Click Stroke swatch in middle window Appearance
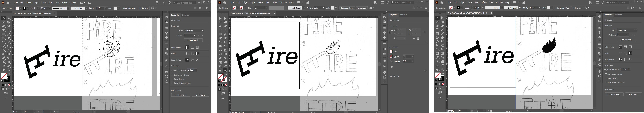 (x=391, y=56)
